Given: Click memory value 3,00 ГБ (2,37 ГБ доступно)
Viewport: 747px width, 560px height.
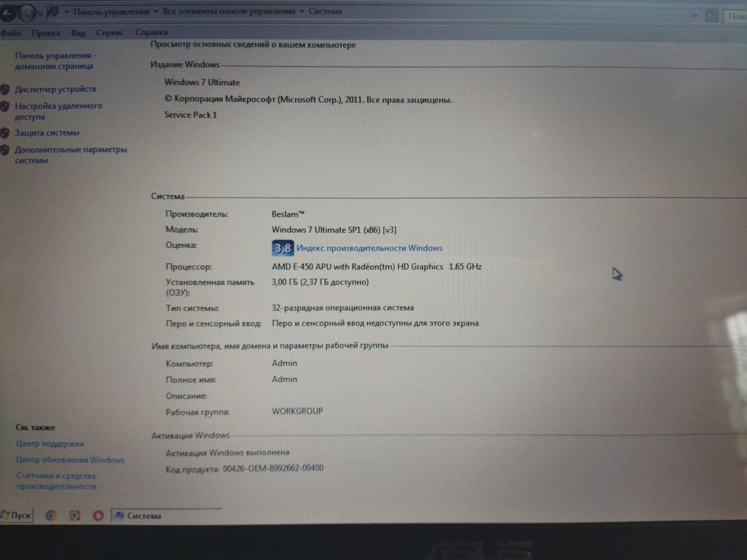Looking at the screenshot, I should tap(320, 282).
